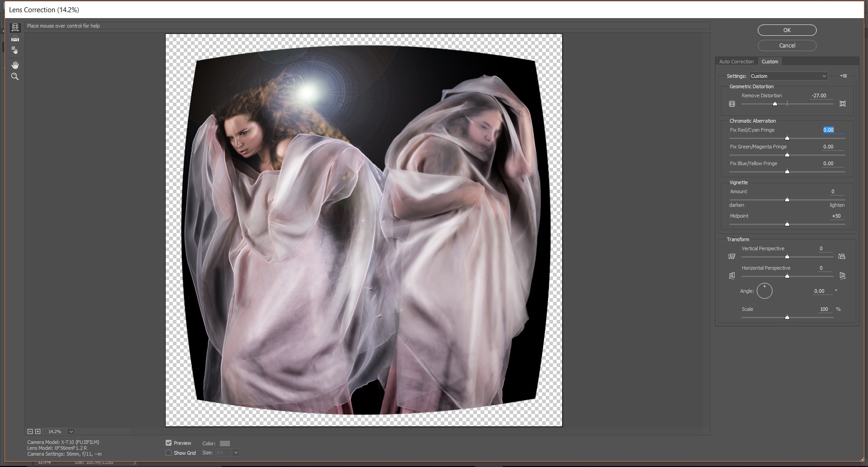Click the barrel distortion icon beside Remove Distortion slider
Image resolution: width=868 pixels, height=467 pixels.
[x=732, y=104]
